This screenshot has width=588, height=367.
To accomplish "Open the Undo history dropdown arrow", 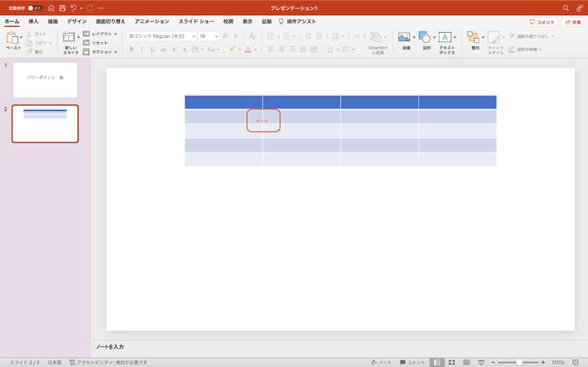I will coord(81,8).
